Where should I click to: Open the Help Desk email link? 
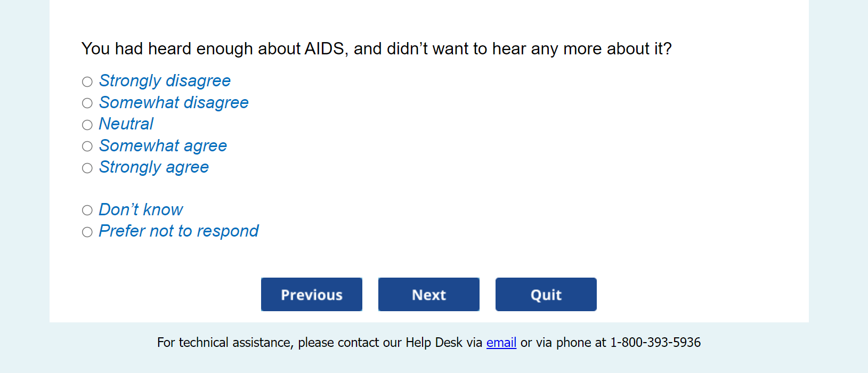(x=501, y=343)
